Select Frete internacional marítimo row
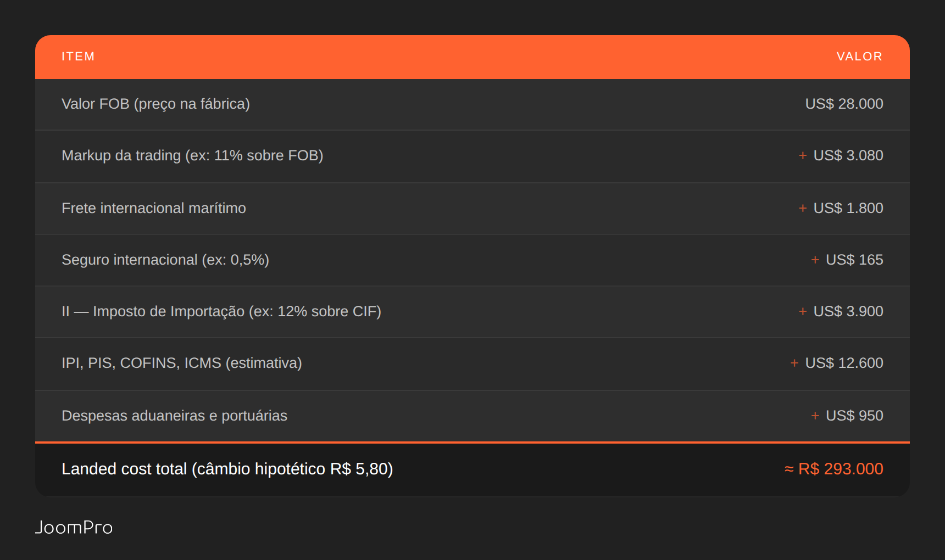The width and height of the screenshot is (945, 560). [472, 209]
